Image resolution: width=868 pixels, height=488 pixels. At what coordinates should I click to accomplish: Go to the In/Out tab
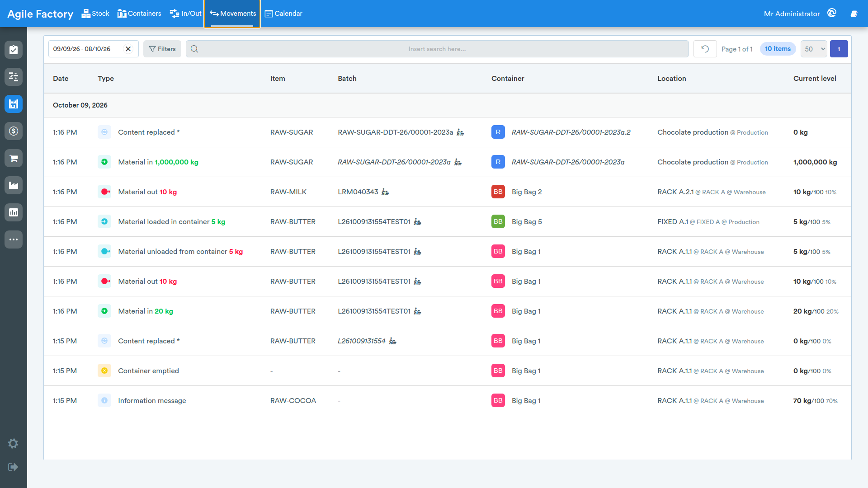186,14
